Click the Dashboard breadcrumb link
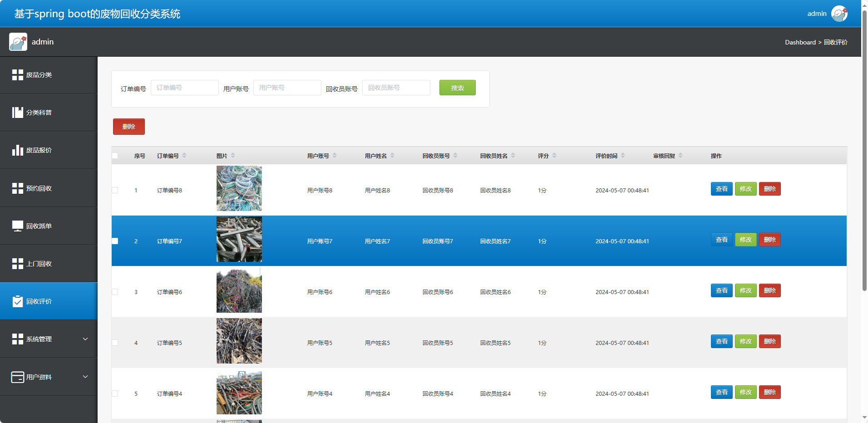868x423 pixels. click(800, 42)
